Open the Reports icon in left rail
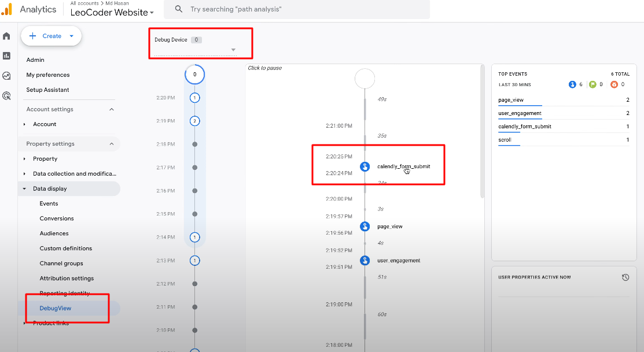 [6, 55]
